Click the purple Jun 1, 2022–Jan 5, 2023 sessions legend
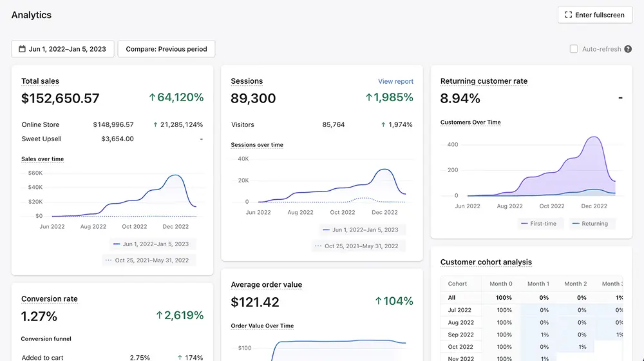The width and height of the screenshot is (644, 361). (361, 230)
